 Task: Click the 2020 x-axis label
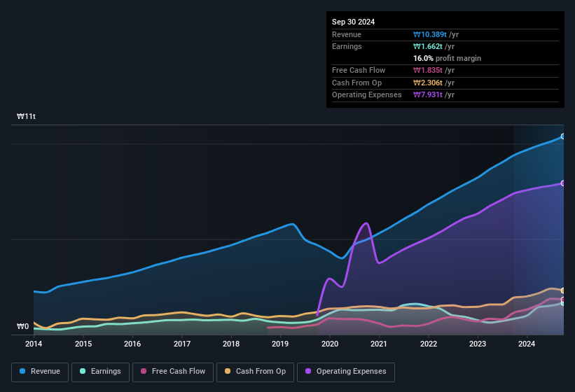pyautogui.click(x=329, y=344)
